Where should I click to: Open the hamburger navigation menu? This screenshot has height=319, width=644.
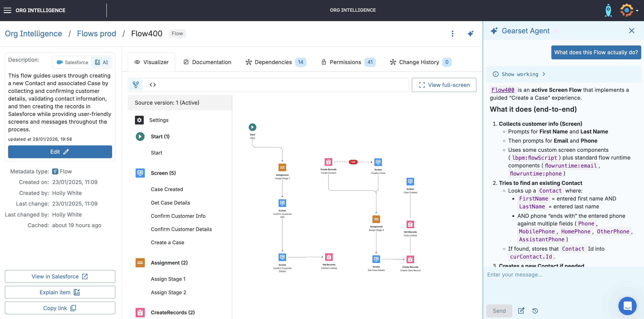[x=7, y=10]
